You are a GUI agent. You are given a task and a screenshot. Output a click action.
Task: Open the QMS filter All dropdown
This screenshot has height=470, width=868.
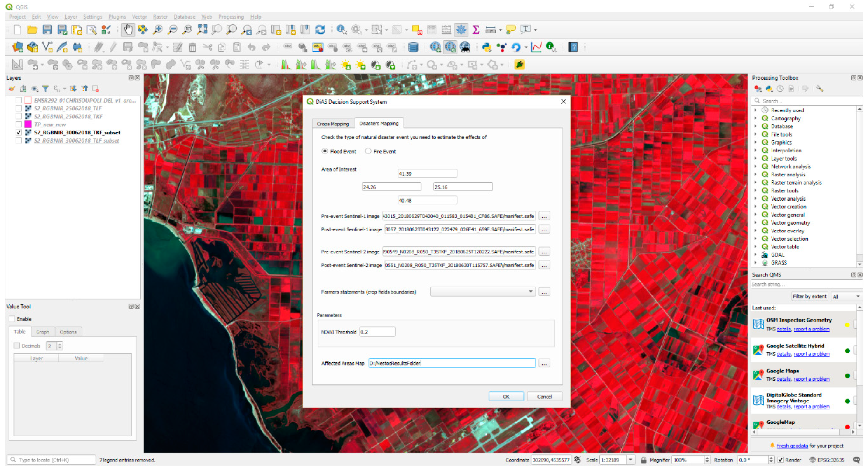(x=847, y=297)
